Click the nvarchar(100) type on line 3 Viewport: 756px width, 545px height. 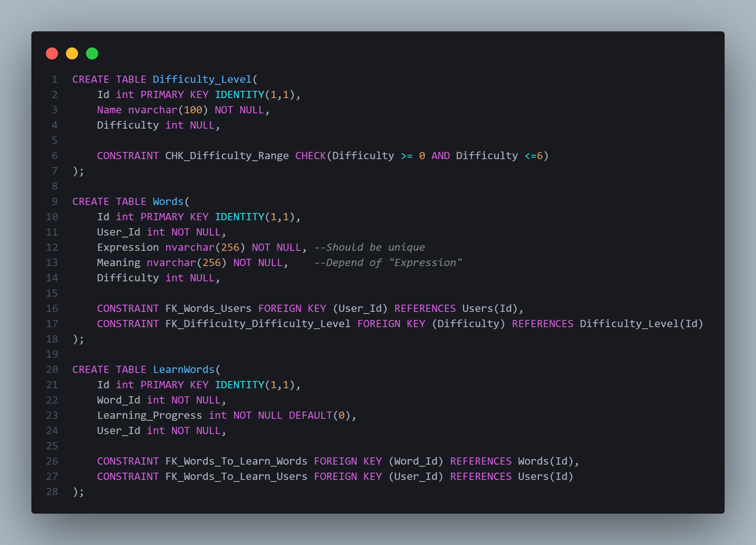point(168,110)
